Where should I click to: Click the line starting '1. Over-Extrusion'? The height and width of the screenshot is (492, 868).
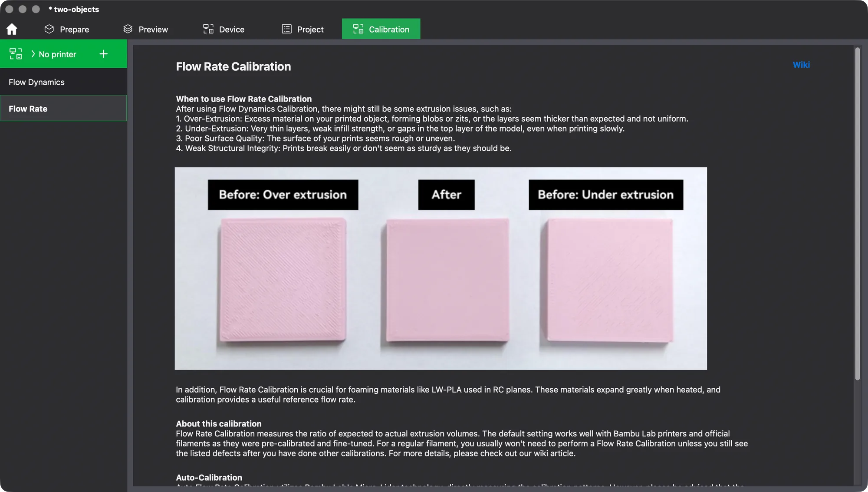tap(432, 119)
